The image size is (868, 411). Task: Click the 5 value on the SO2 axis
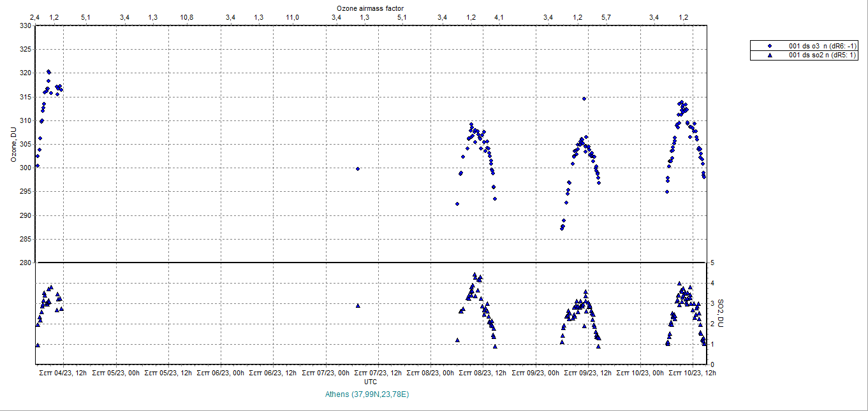712,263
